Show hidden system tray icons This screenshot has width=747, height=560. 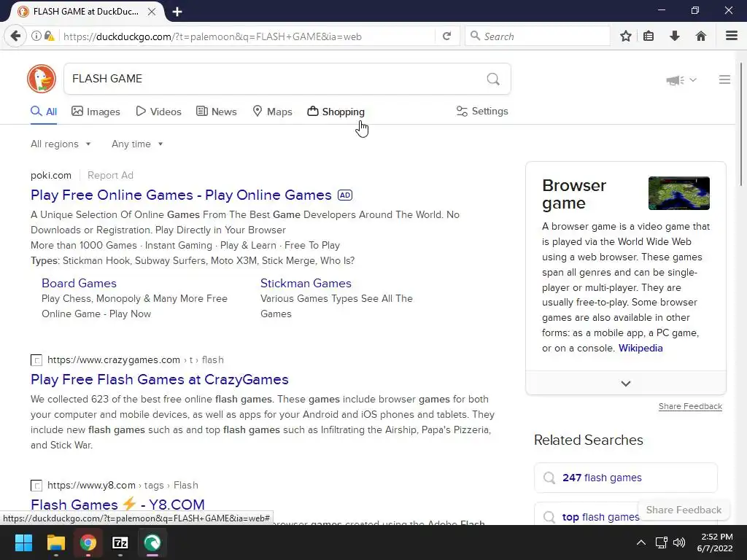[x=641, y=542]
